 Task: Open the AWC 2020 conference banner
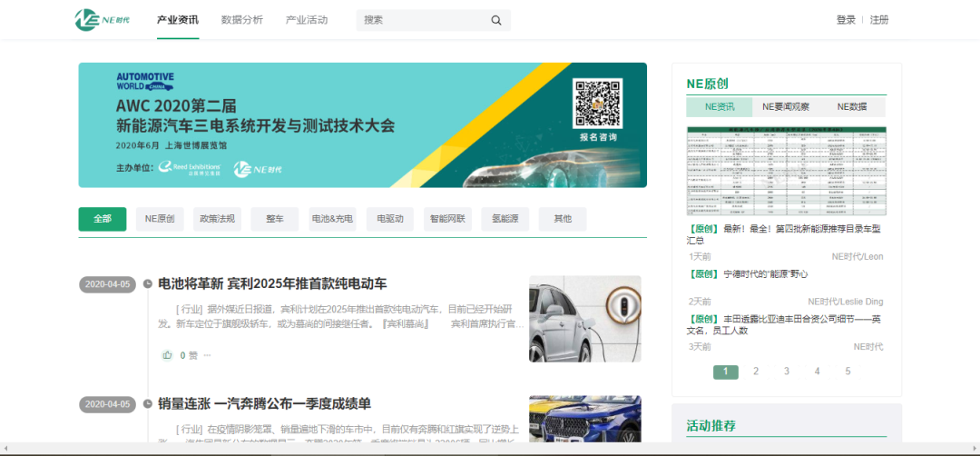(362, 125)
